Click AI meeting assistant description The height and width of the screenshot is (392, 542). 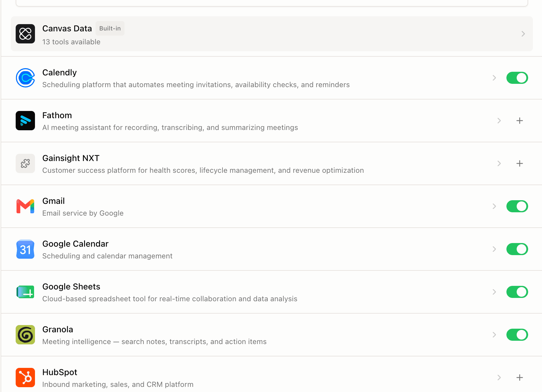click(x=170, y=128)
